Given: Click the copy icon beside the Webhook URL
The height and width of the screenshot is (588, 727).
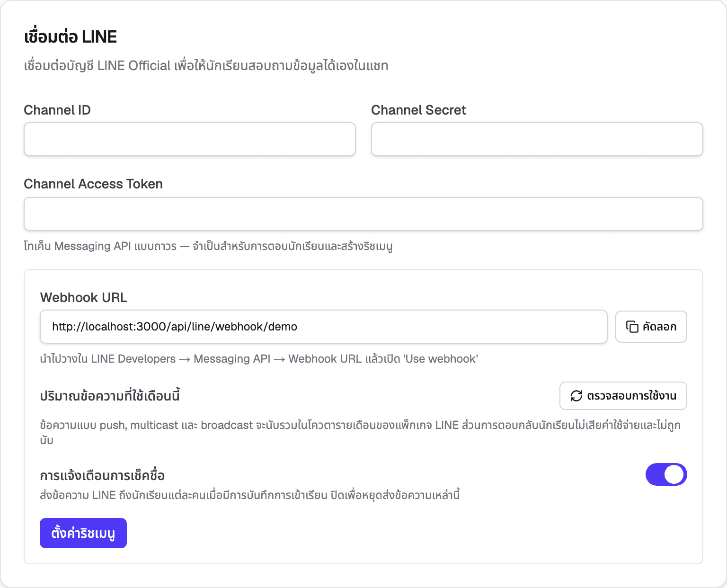Looking at the screenshot, I should [x=632, y=327].
